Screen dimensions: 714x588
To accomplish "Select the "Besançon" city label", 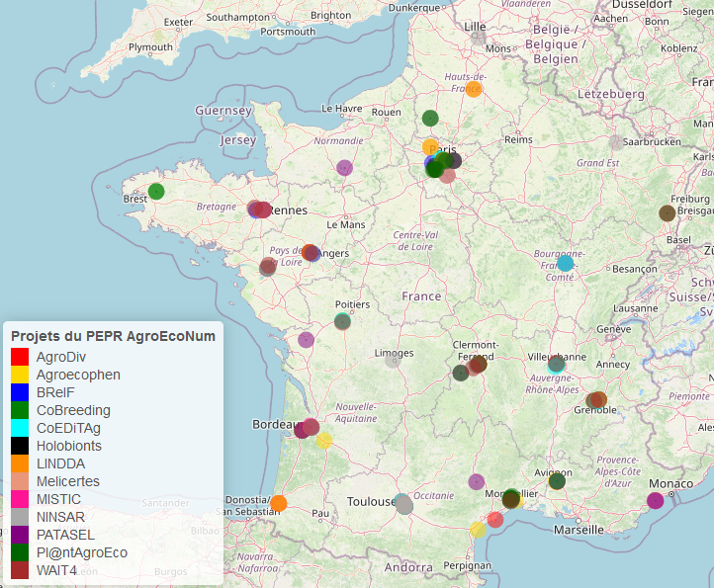I will [x=635, y=270].
